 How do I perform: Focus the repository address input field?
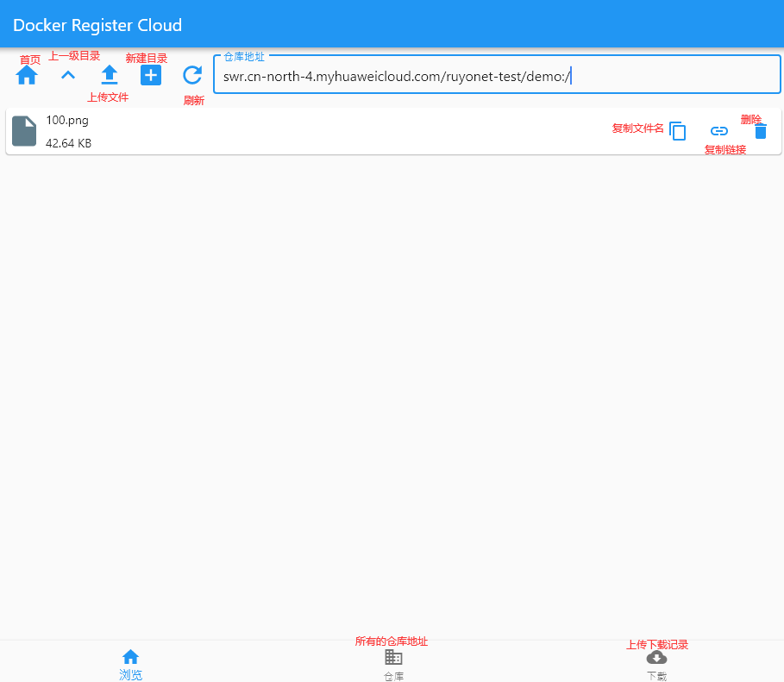pos(496,77)
